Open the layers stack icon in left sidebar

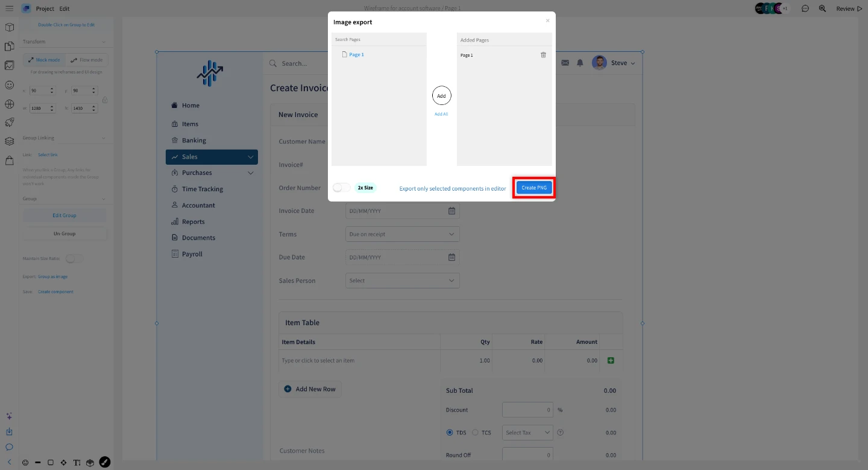click(9, 141)
